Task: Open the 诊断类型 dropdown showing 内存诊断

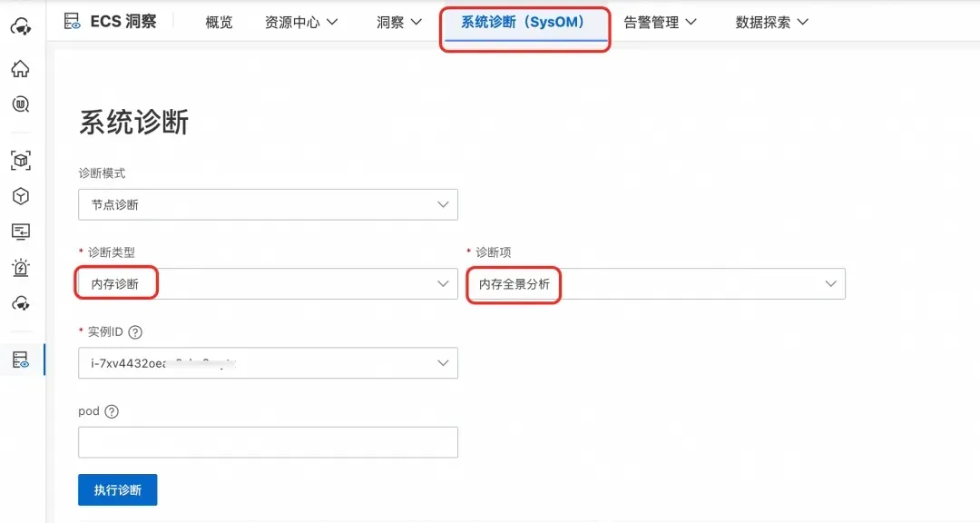Action: (268, 284)
